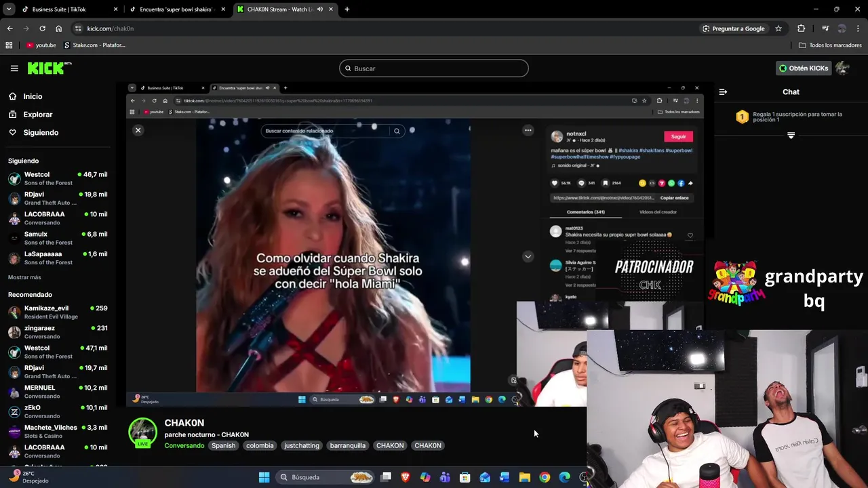
Task: Open zEkO recommended channel
Action: (58, 411)
